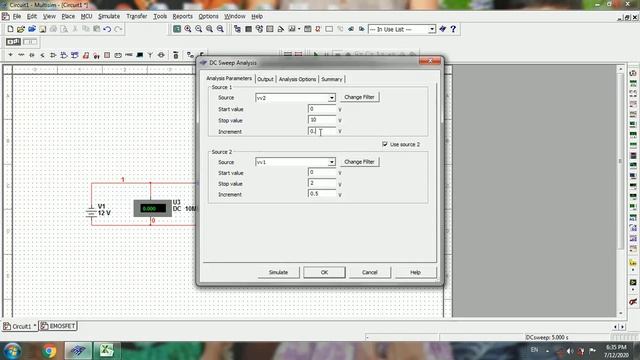The width and height of the screenshot is (640, 360).
Task: Open the Windows Start menu
Action: (x=12, y=351)
